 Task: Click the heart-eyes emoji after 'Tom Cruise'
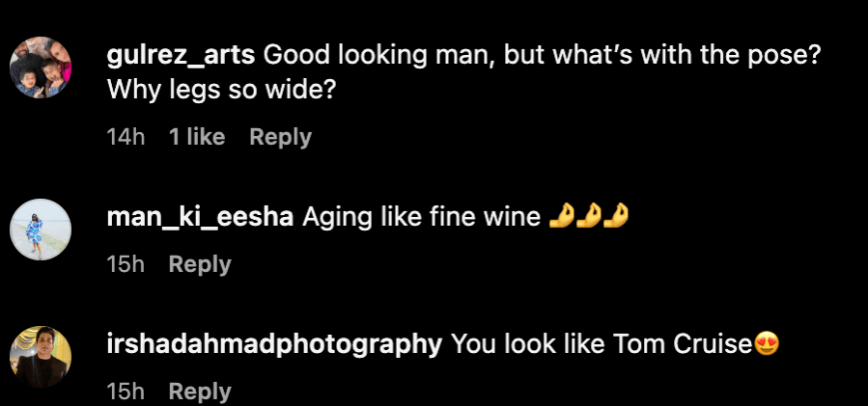[x=767, y=345]
